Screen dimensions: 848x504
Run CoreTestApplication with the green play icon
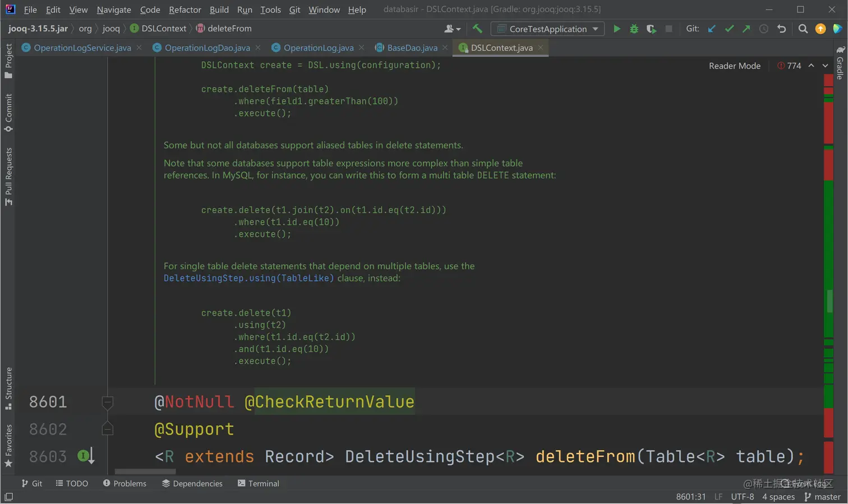pyautogui.click(x=616, y=29)
